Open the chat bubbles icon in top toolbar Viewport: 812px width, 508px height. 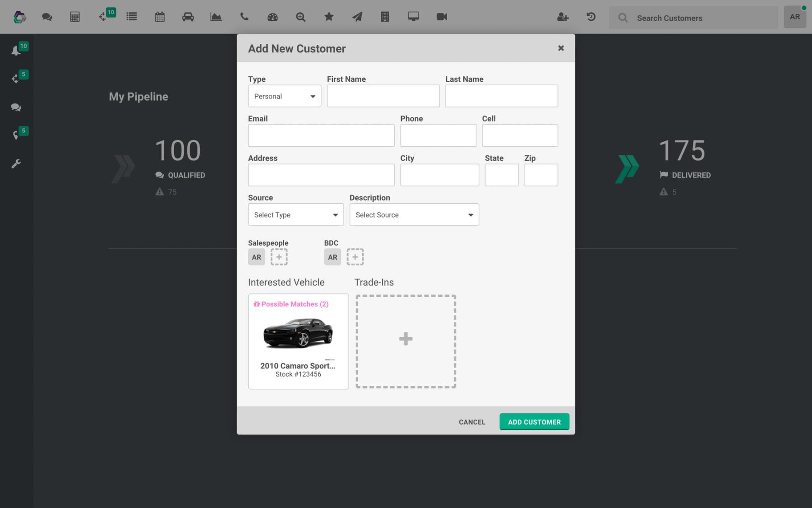point(47,17)
